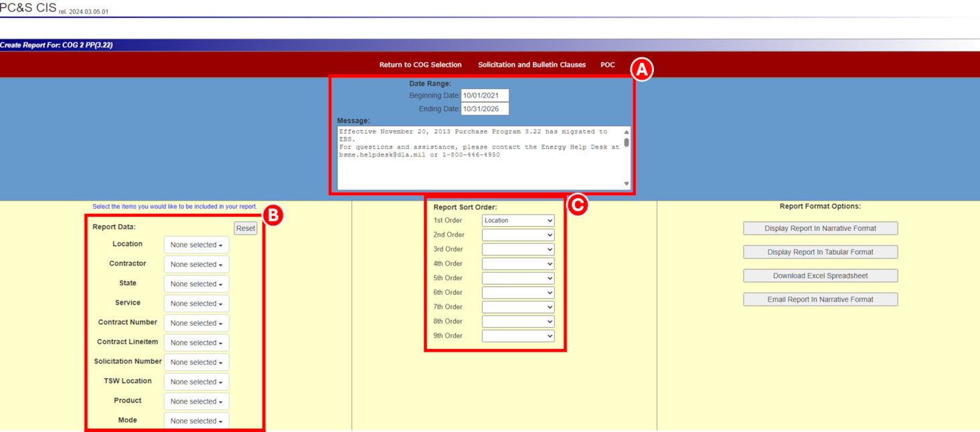Click Return to COG Selection
This screenshot has width=980, height=432.
pos(420,65)
